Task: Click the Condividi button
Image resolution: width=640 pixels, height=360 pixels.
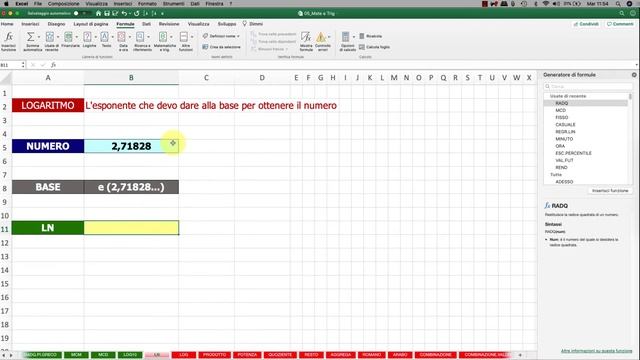Action: tap(586, 24)
